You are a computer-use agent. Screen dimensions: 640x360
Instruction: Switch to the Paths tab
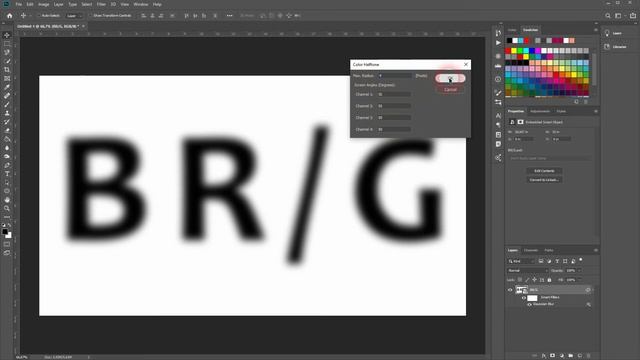(549, 250)
